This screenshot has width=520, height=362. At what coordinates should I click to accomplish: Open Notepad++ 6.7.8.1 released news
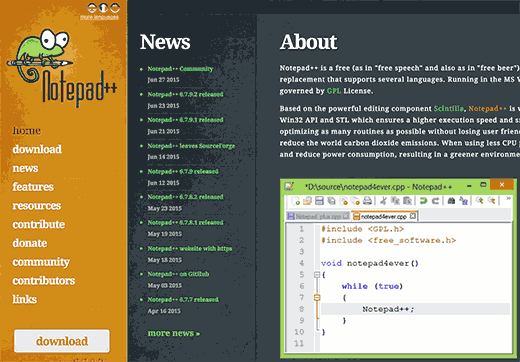click(x=185, y=222)
